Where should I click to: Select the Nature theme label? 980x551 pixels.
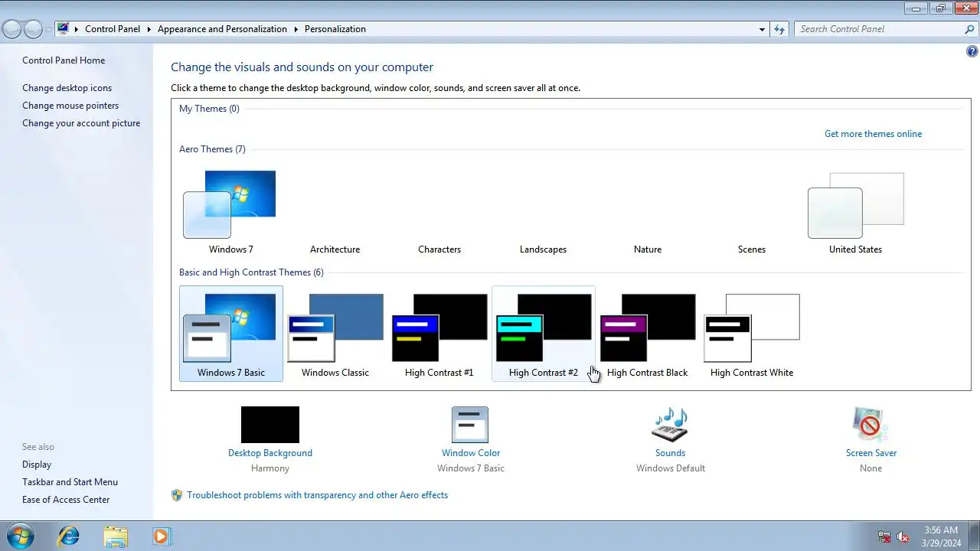pyautogui.click(x=648, y=249)
